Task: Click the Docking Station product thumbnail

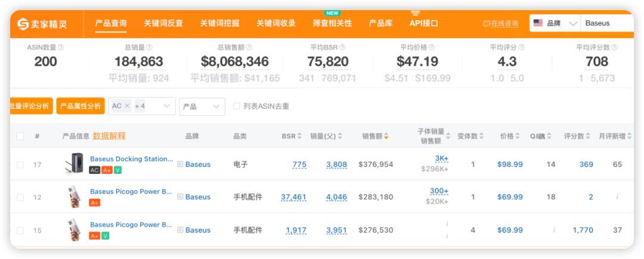Action: coord(75,164)
